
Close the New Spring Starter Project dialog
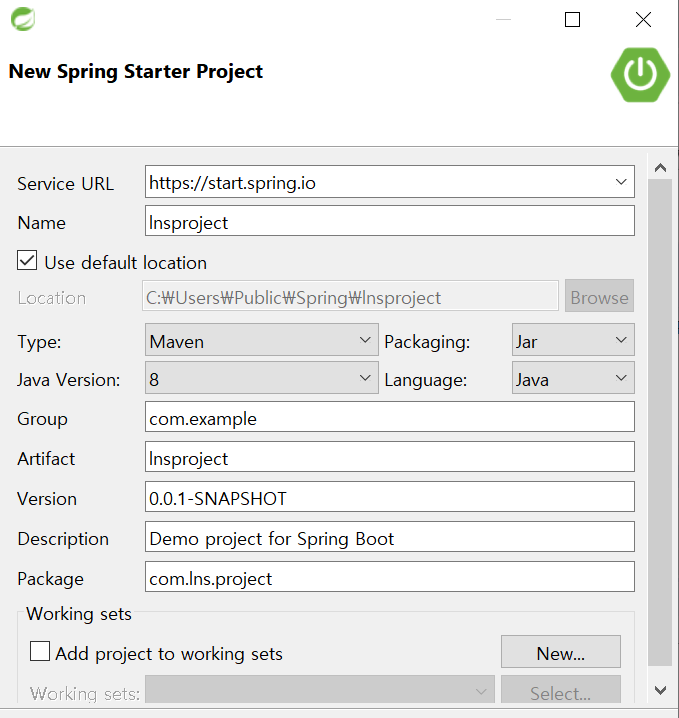(643, 20)
